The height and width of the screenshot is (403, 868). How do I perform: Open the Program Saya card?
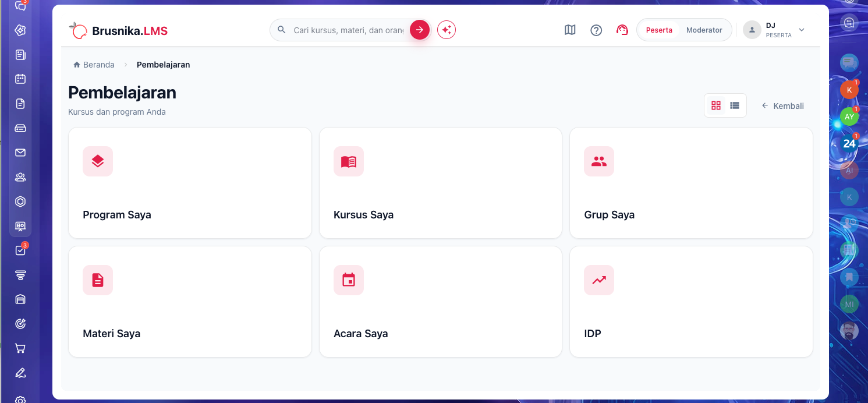(190, 183)
